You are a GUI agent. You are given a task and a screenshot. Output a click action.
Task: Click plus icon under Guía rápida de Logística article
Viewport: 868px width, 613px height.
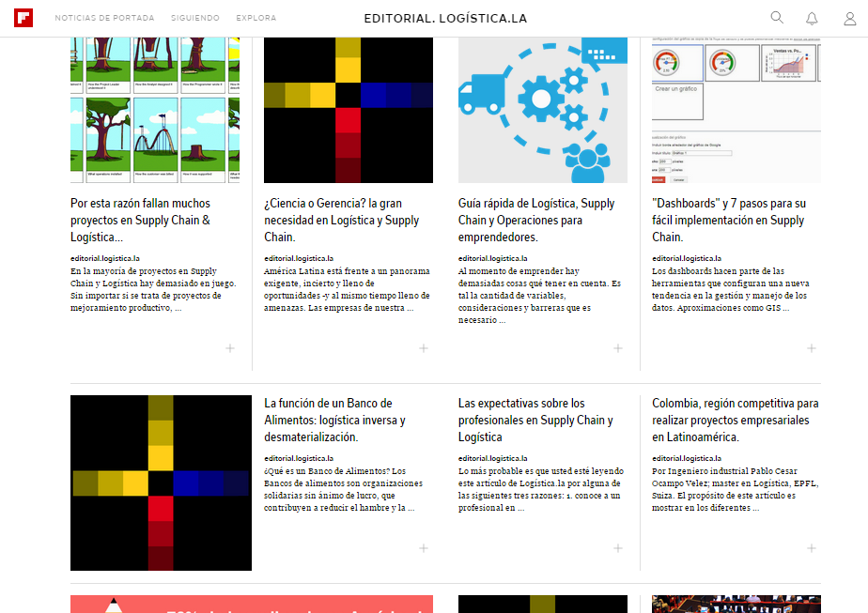618,348
